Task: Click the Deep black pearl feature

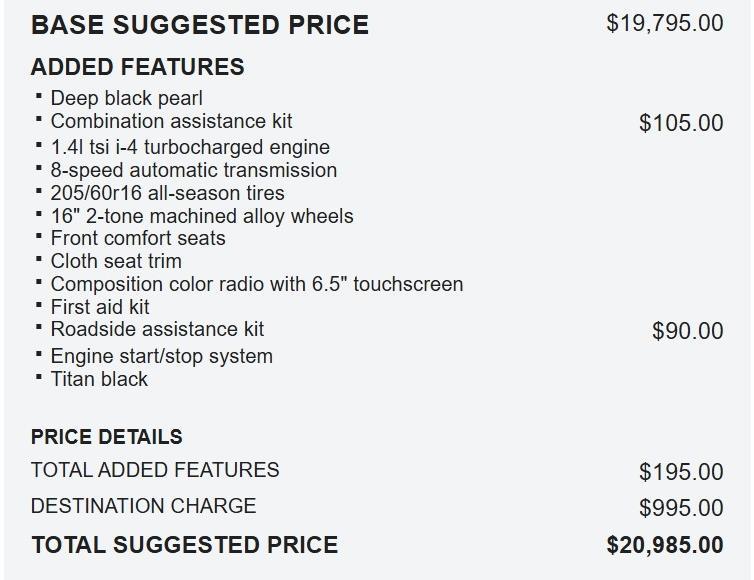Action: (126, 98)
